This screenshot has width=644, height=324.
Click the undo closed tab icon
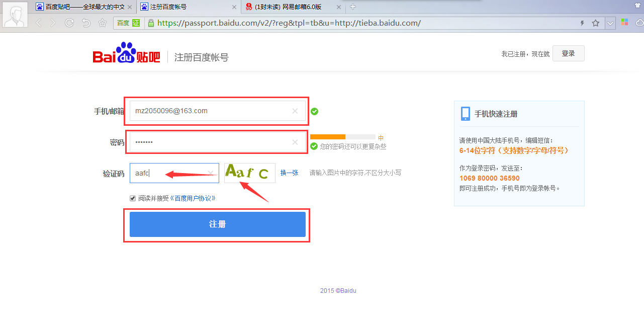(x=86, y=23)
